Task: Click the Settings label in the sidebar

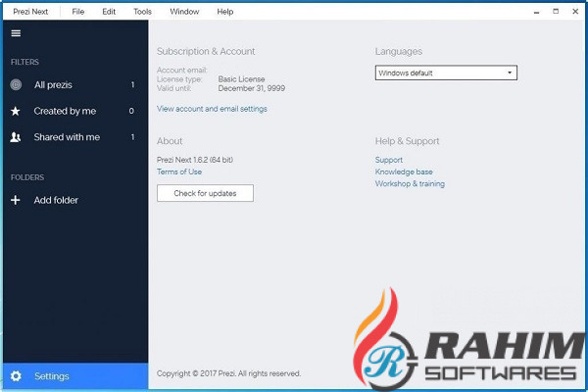Action: click(52, 376)
